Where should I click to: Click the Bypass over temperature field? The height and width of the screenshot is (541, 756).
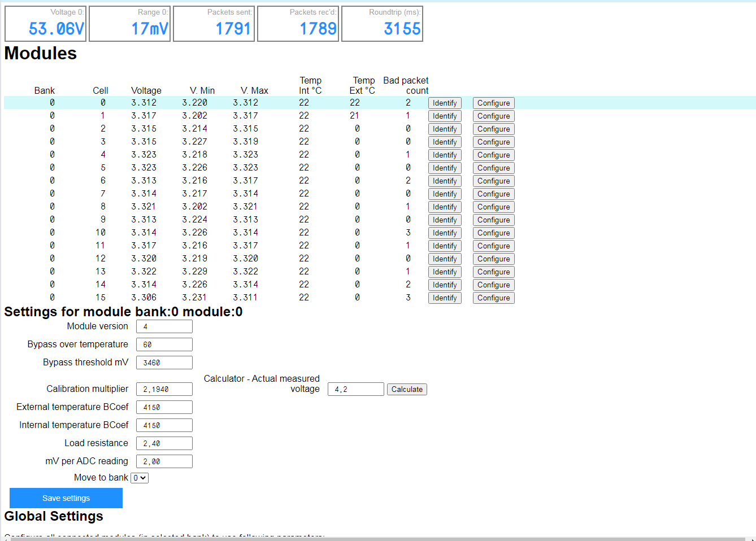164,344
